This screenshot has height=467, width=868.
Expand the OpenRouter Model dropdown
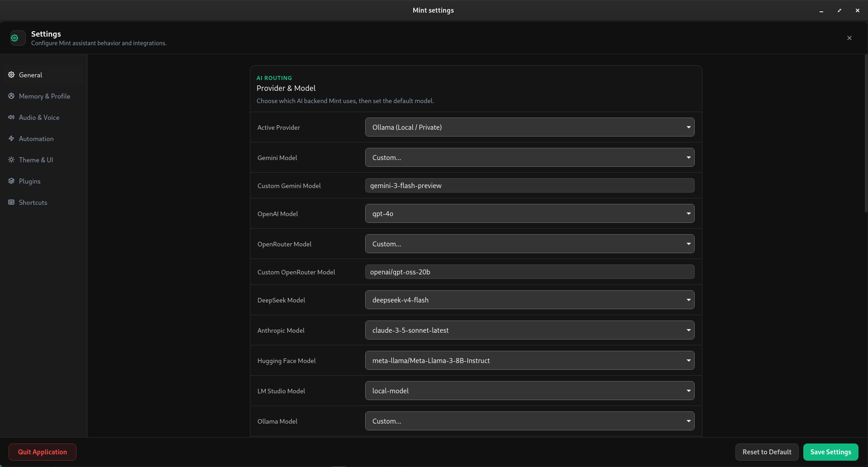pyautogui.click(x=529, y=244)
